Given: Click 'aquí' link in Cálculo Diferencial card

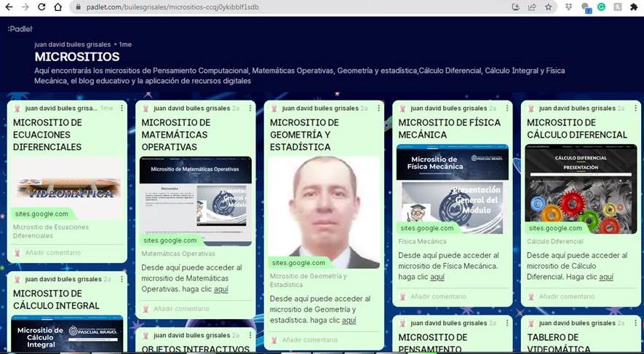Looking at the screenshot, I should (606, 277).
